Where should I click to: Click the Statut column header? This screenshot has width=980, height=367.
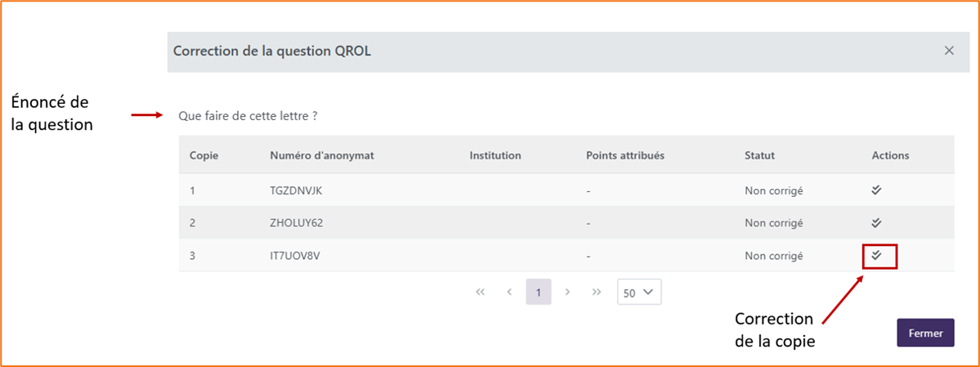click(759, 155)
